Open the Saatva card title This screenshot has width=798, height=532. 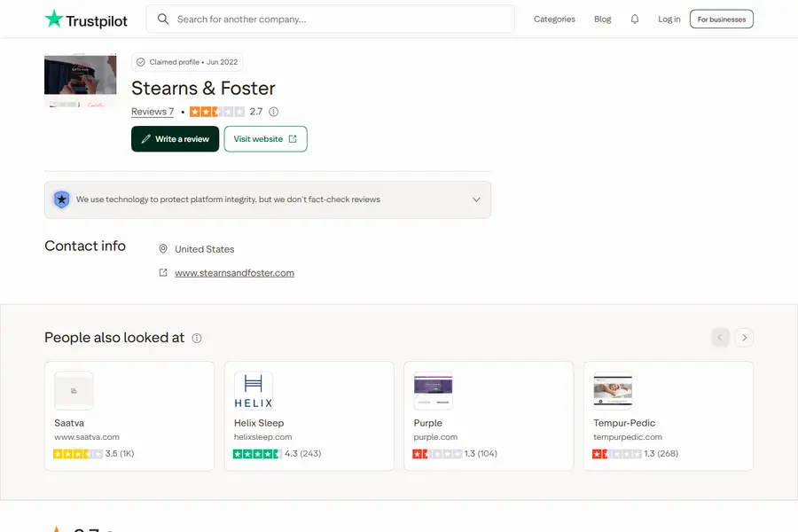click(x=69, y=423)
